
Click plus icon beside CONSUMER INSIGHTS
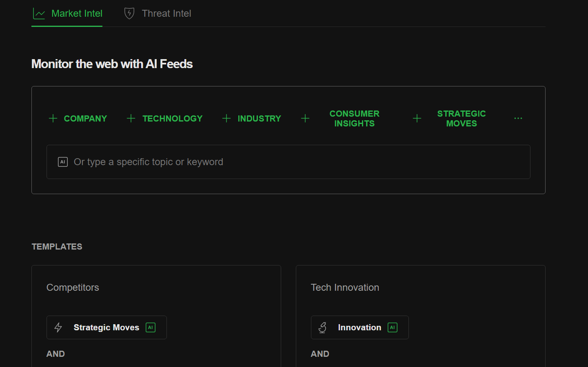point(305,118)
